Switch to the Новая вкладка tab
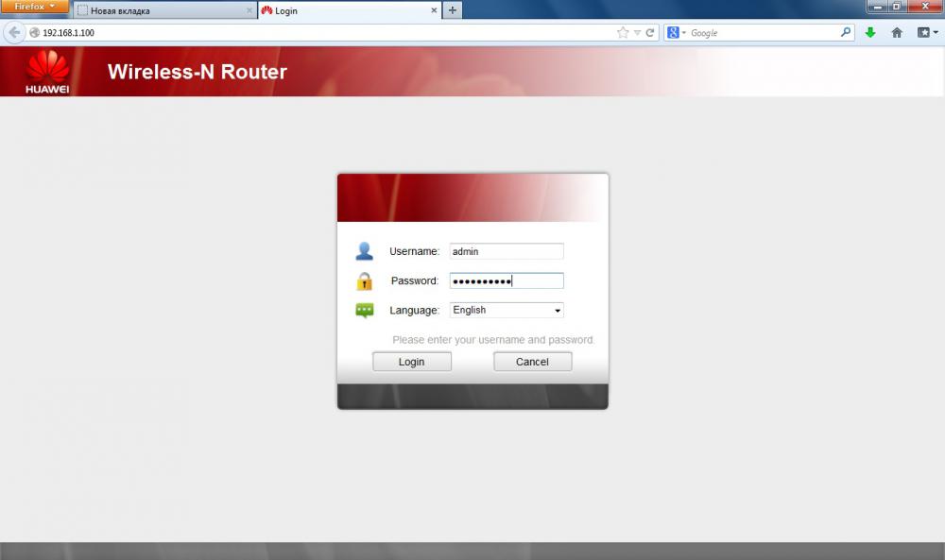Screen dimensions: 945x560 click(161, 10)
